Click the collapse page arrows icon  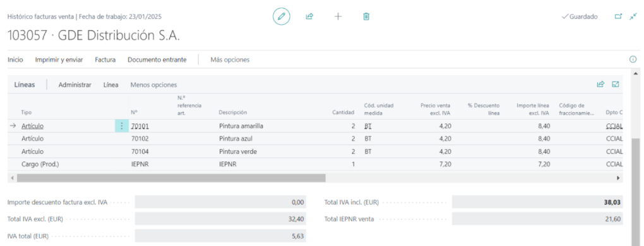coord(633,17)
